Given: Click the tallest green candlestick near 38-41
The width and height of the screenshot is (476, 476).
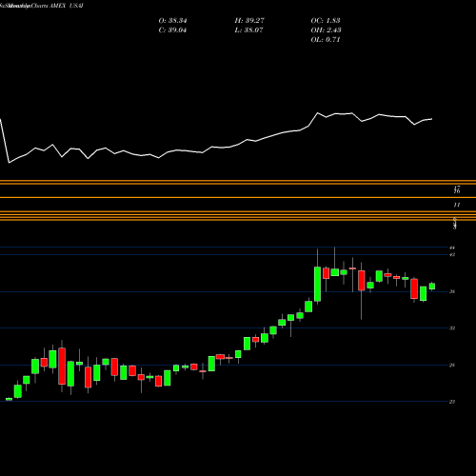Looking at the screenshot, I should click(317, 284).
